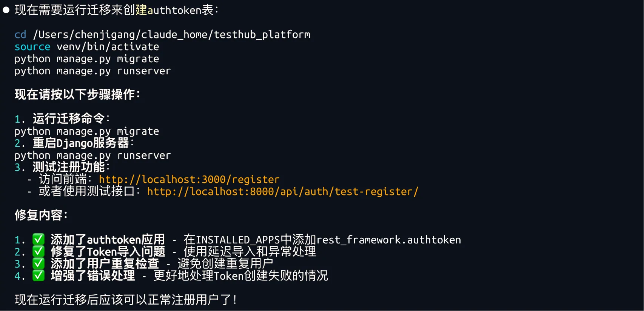This screenshot has width=644, height=311.
Task: Open the localhost:3000/register link
Action: tap(189, 179)
